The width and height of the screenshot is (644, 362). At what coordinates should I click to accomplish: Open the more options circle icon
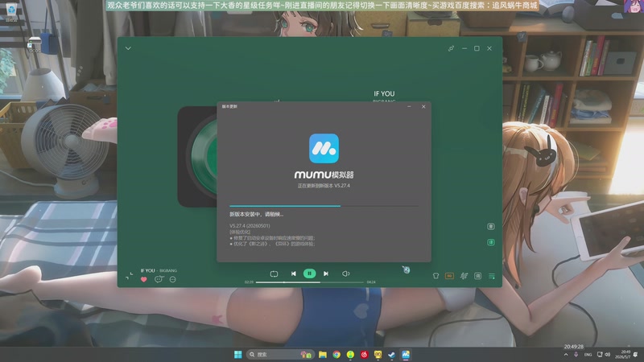tap(172, 279)
